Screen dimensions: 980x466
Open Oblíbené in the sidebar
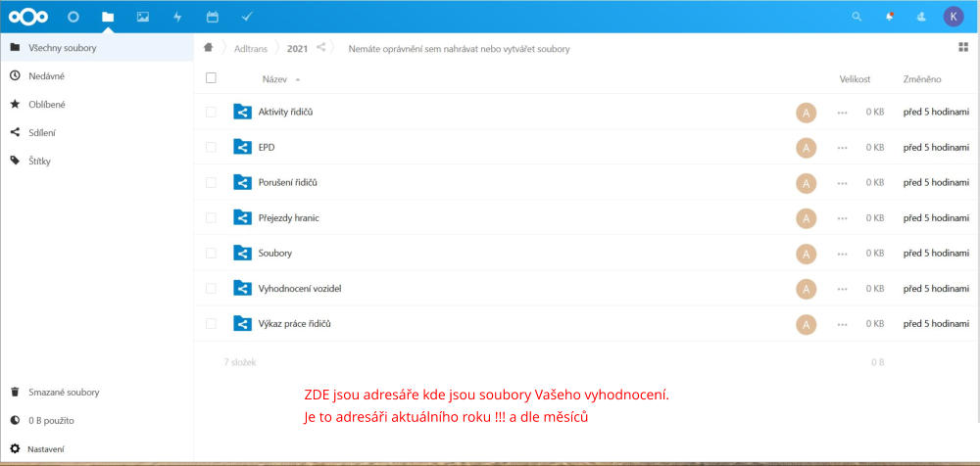(x=47, y=104)
